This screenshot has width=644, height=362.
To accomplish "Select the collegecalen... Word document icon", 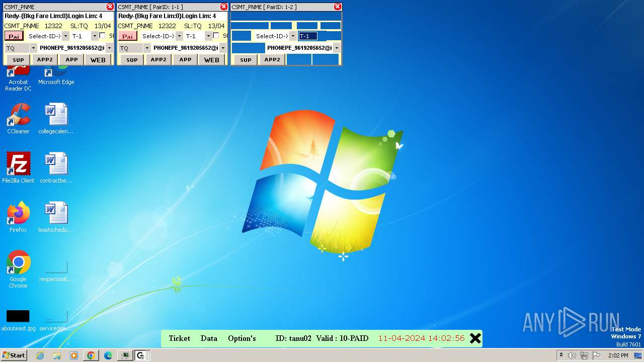I will 56,119.
